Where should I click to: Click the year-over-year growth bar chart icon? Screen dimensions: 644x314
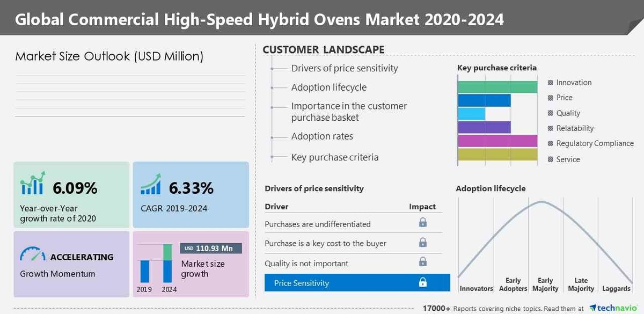(x=33, y=184)
